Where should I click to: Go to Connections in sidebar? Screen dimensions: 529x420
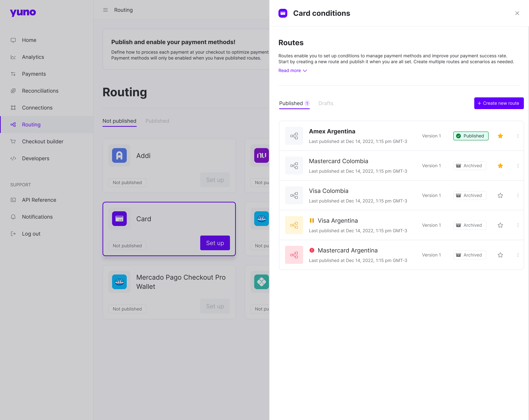pos(37,108)
